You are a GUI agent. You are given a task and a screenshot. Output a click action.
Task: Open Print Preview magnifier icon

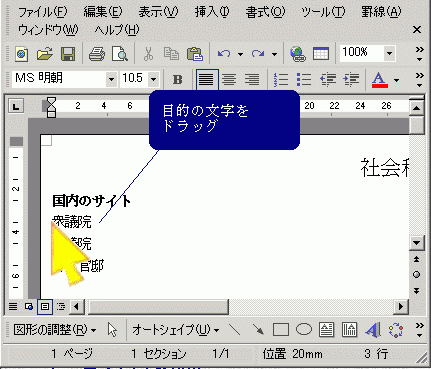pyautogui.click(x=120, y=53)
